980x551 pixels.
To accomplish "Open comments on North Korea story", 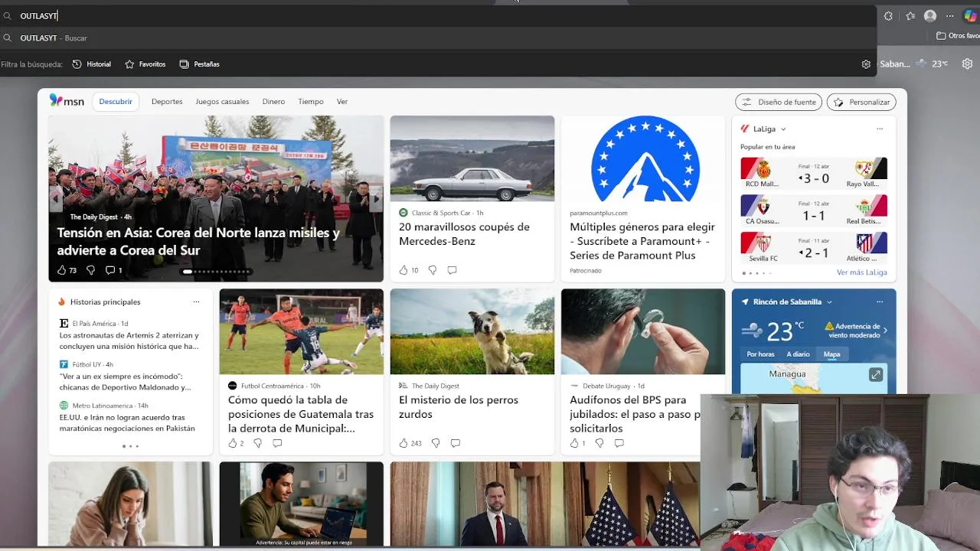I will (x=110, y=270).
